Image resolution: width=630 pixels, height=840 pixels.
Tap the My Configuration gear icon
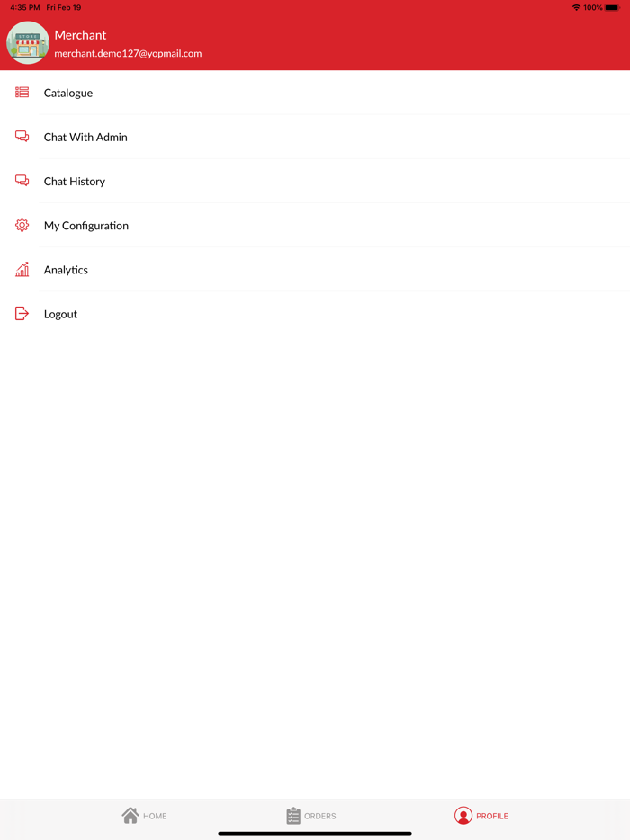(22, 225)
